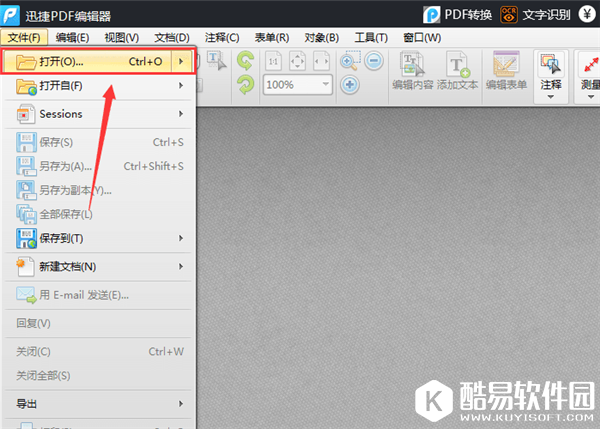Viewport: 600px width, 429px height.
Task: Click the 保存(S) disk icon
Action: (26, 142)
